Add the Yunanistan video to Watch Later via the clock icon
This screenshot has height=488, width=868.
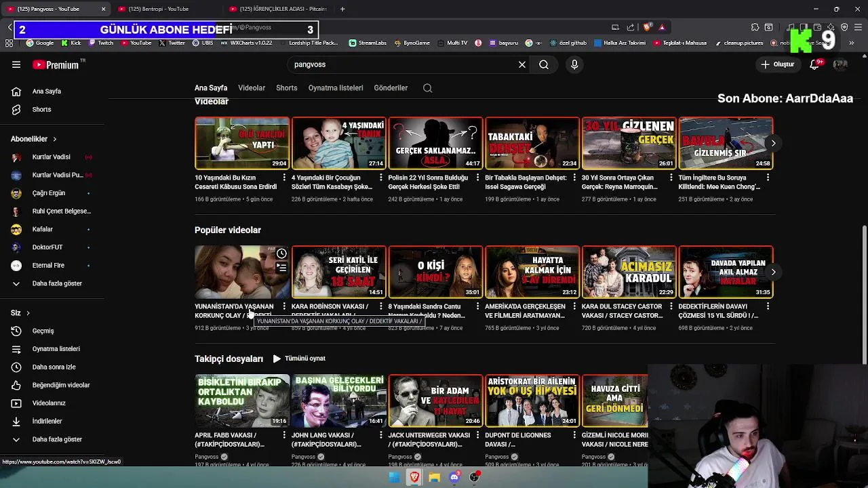[281, 253]
